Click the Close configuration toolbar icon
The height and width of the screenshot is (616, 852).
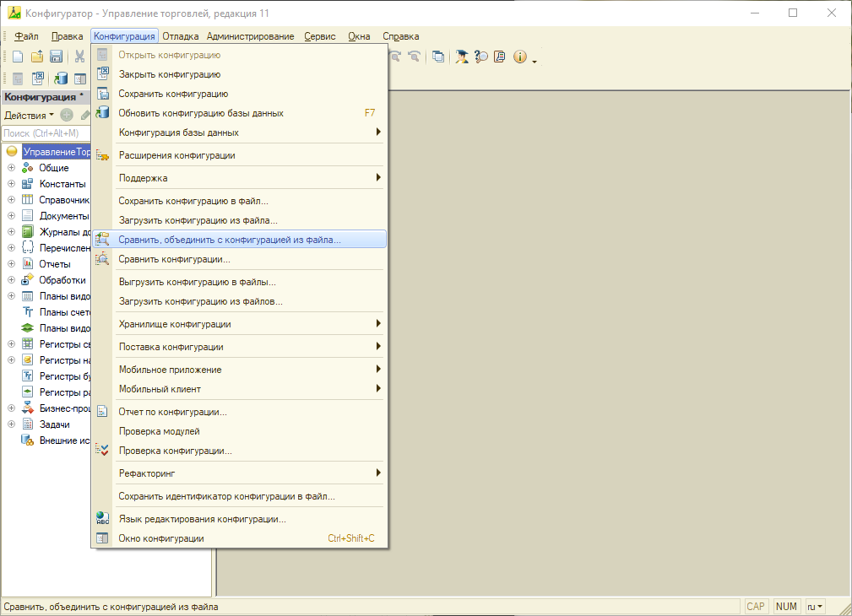coord(38,78)
